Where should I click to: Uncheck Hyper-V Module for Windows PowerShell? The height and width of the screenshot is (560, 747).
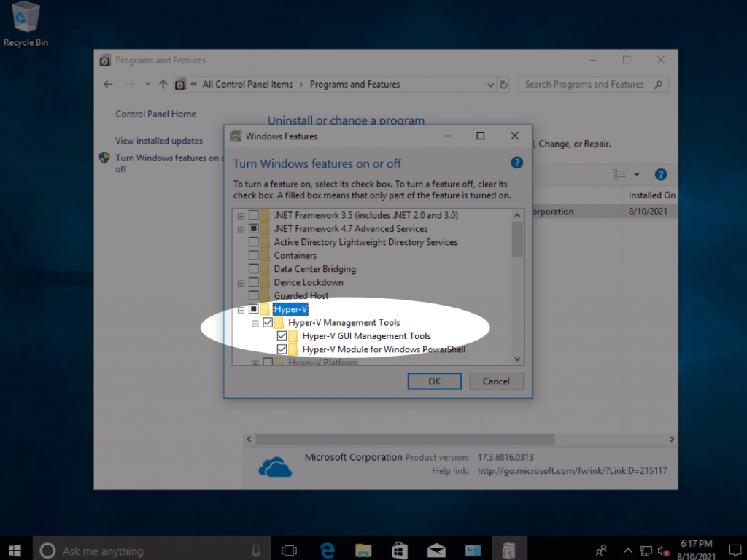[282, 349]
